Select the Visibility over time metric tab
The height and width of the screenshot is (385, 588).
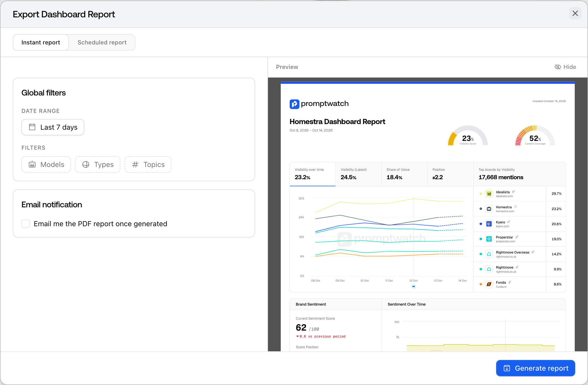tap(313, 174)
